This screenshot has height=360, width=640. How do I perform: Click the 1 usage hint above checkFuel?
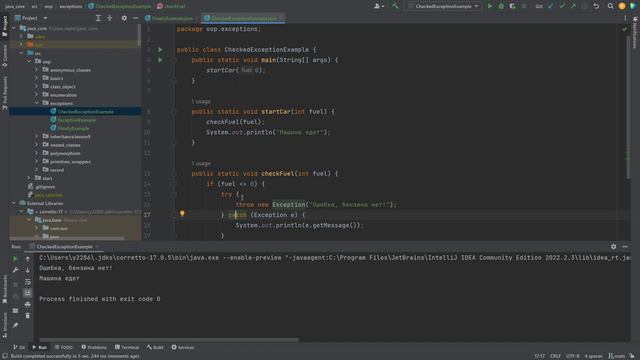coord(201,164)
